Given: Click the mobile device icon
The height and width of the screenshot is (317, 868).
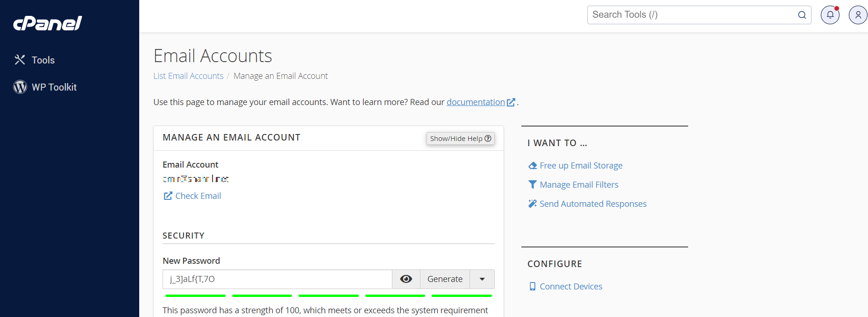Looking at the screenshot, I should pos(533,287).
